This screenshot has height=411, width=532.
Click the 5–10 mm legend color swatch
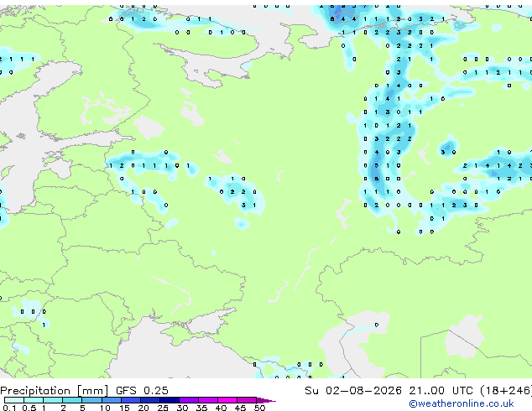(x=91, y=400)
